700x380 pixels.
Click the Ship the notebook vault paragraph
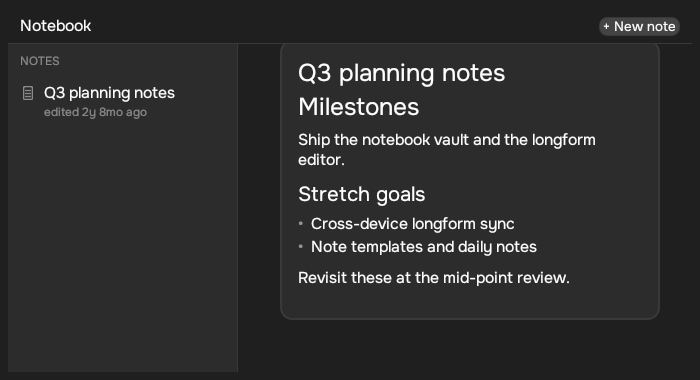(x=446, y=150)
